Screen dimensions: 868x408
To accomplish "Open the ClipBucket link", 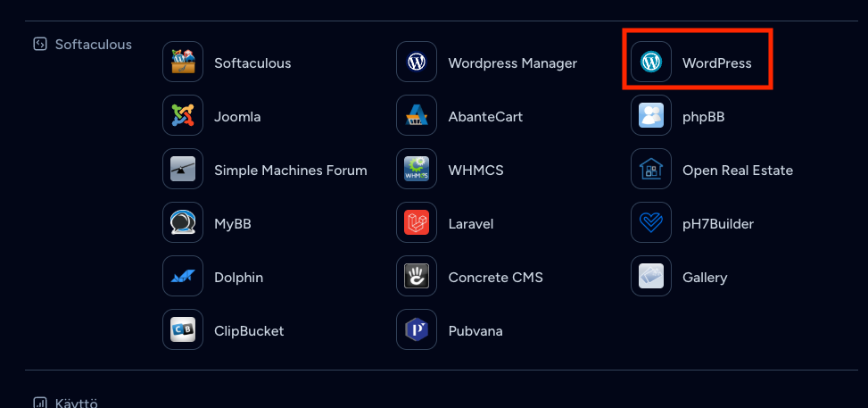I will click(x=249, y=331).
